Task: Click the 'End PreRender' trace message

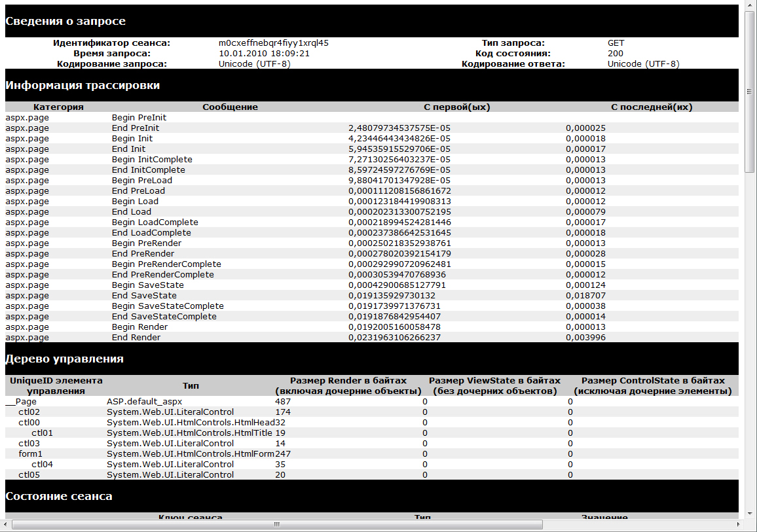Action: tap(143, 254)
